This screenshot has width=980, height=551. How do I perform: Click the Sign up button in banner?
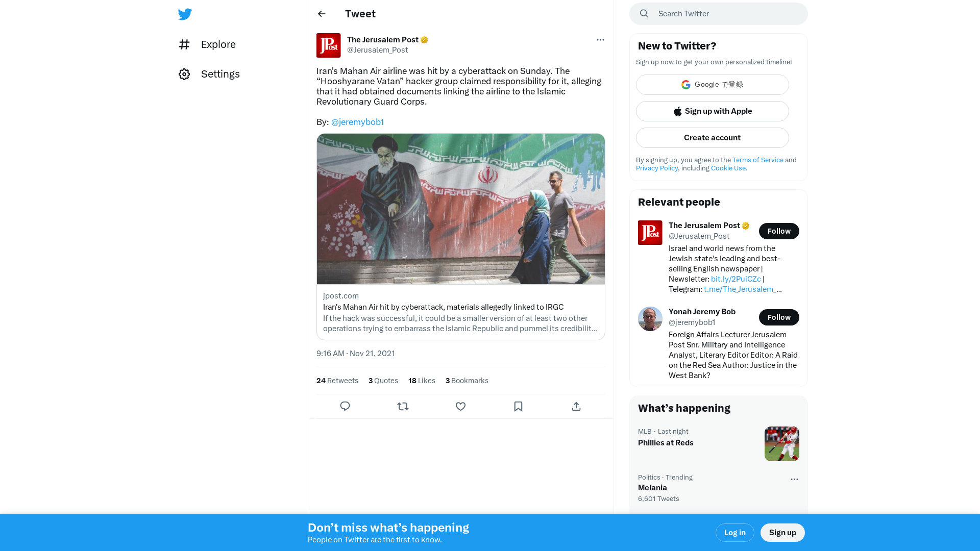(x=782, y=533)
